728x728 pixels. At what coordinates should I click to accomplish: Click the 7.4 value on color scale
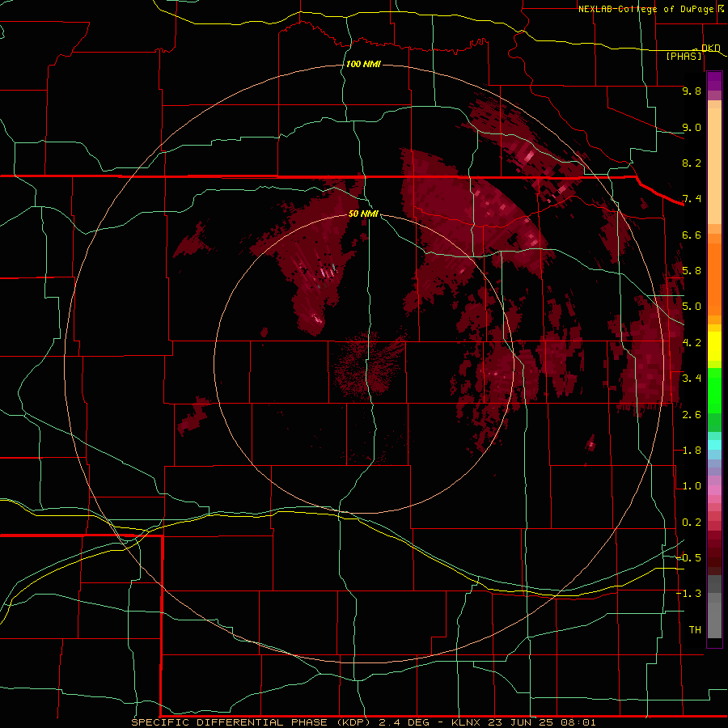[692, 199]
